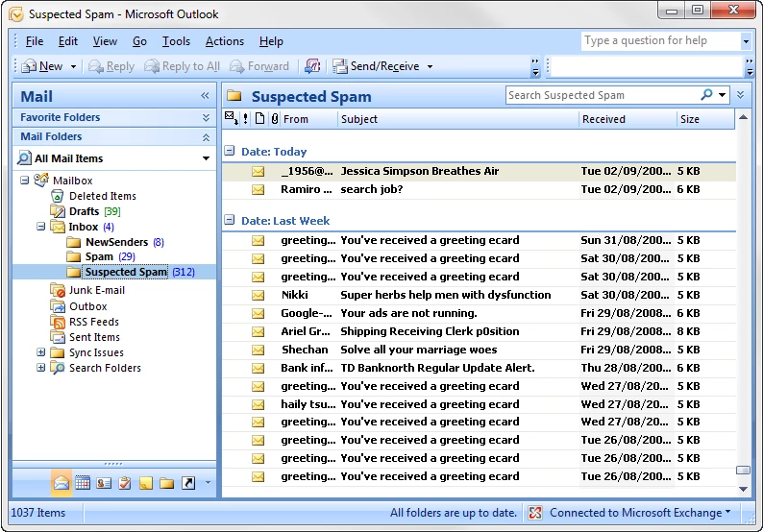Open the All Mail Items dropdown
The width and height of the screenshot is (763, 532).
pos(206,158)
